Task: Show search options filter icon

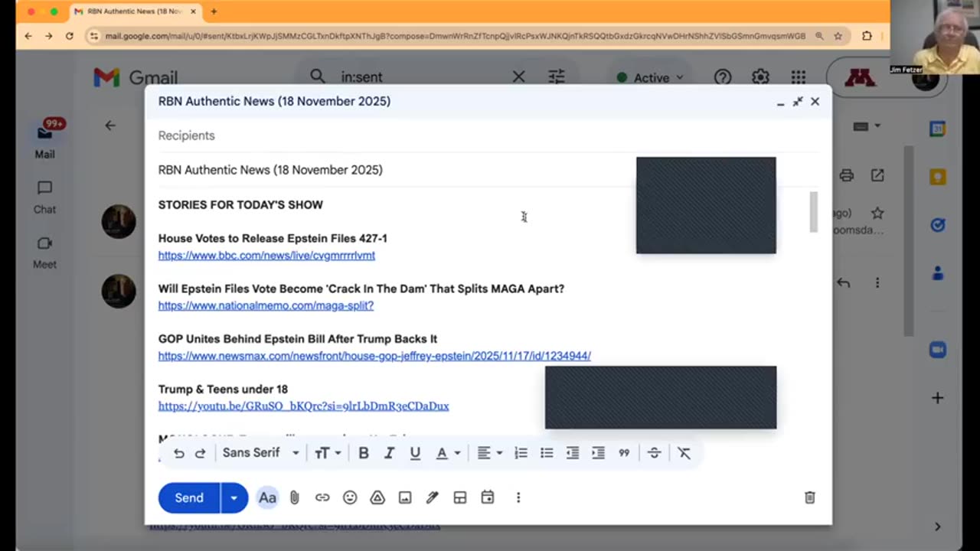Action: coord(557,77)
